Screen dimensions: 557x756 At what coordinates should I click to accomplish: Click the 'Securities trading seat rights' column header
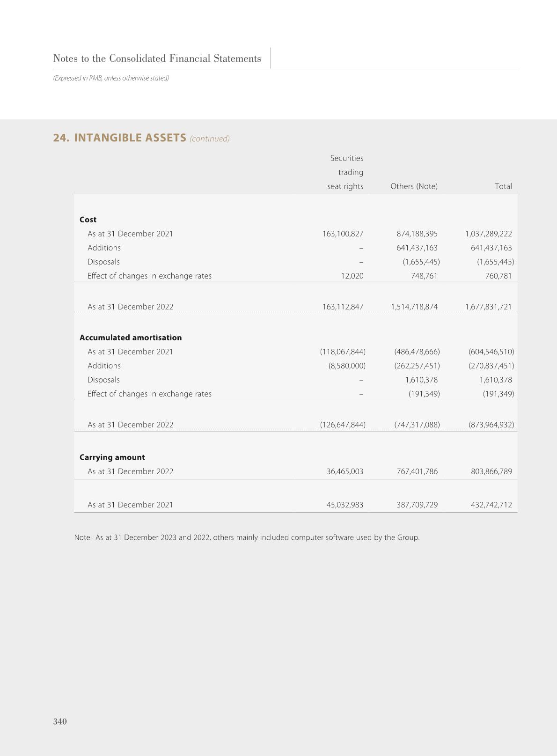coord(346,172)
